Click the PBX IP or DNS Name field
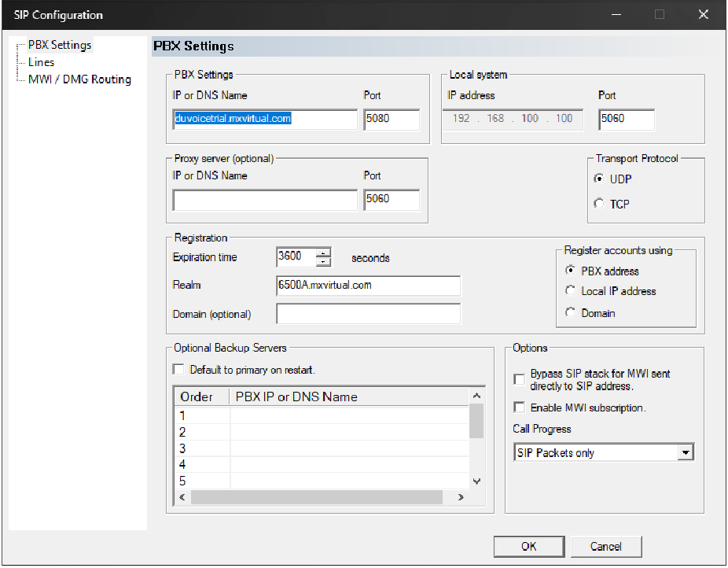This screenshot has height=568, width=728. pos(264,120)
